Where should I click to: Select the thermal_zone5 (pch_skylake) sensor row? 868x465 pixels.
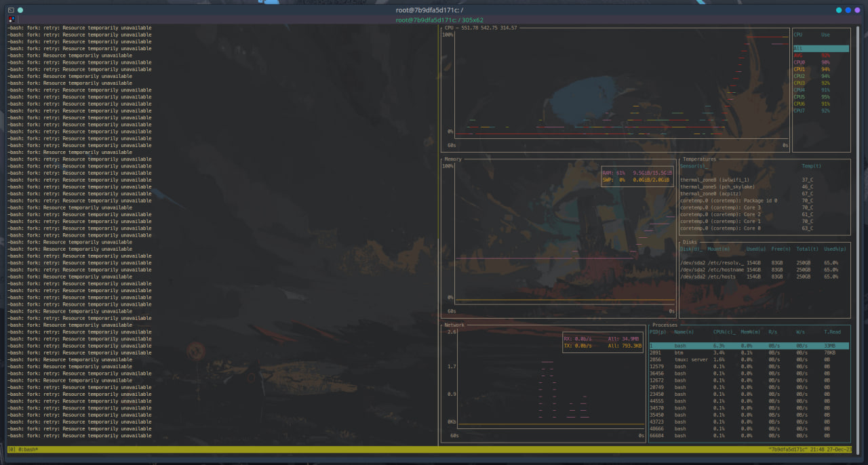[x=764, y=186]
